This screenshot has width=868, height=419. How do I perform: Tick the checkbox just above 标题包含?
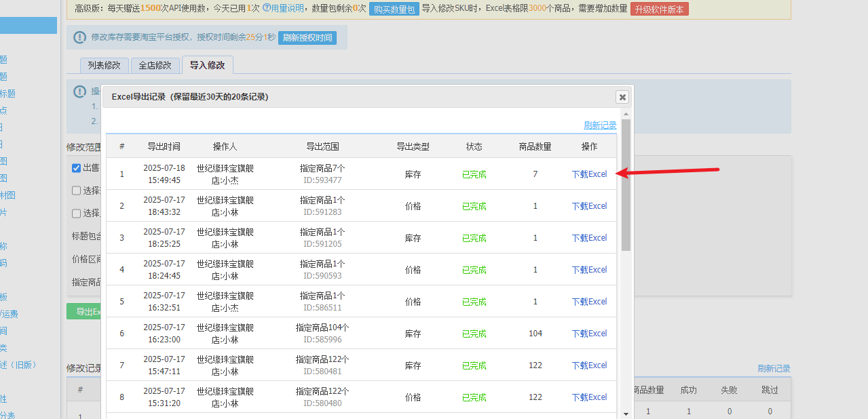point(77,213)
